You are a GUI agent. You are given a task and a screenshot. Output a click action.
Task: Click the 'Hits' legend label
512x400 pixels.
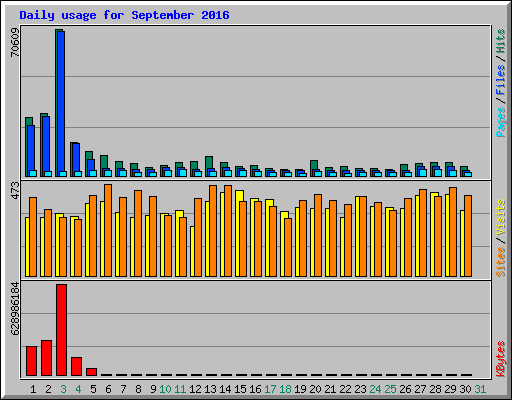(501, 41)
